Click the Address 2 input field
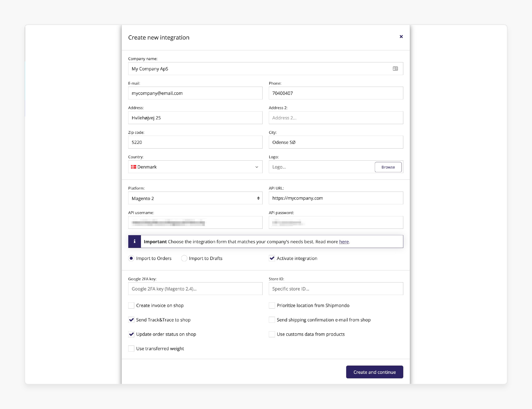532x409 pixels. (336, 118)
